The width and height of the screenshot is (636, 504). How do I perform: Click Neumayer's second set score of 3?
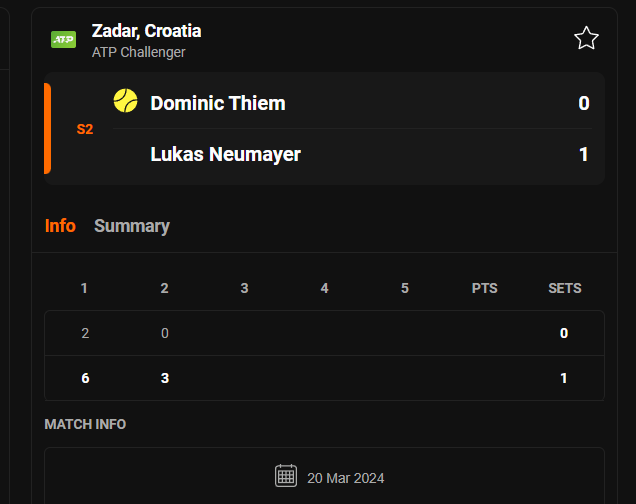pos(165,378)
